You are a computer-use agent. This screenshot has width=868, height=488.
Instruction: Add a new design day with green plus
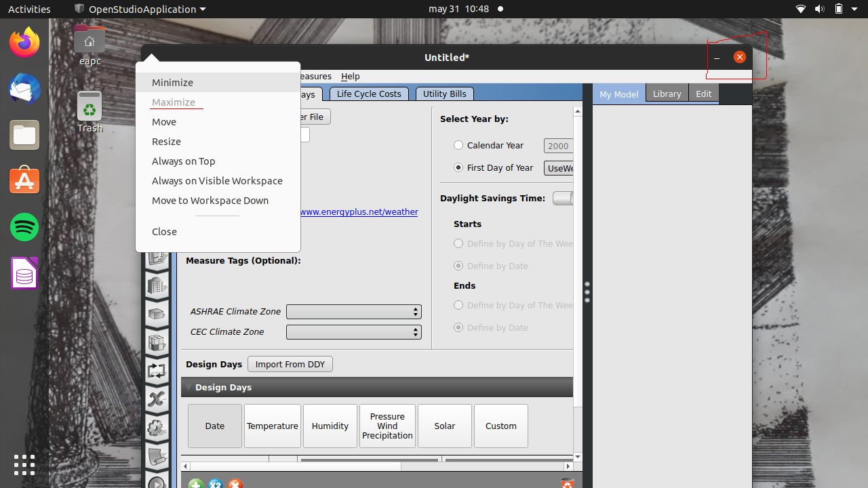[195, 485]
